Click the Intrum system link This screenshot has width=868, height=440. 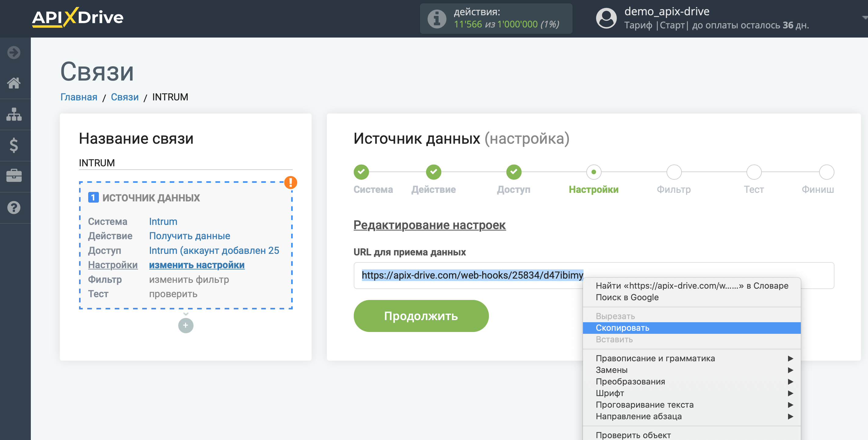[x=163, y=221]
